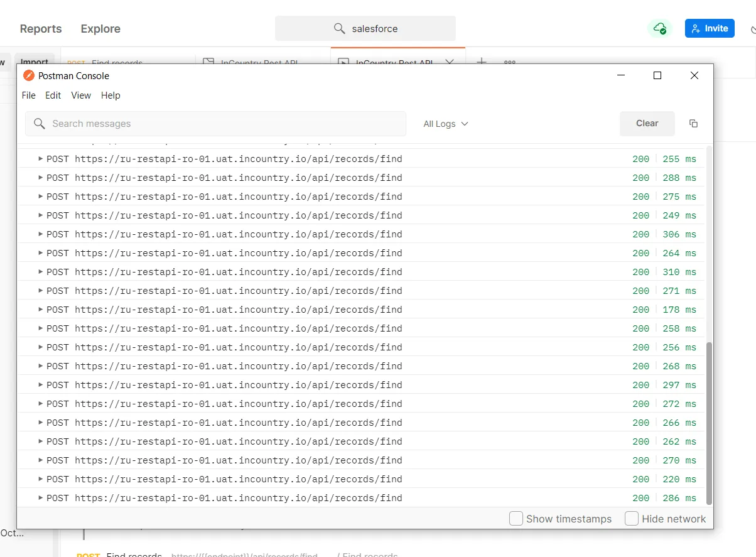
Task: Open a new request tab with the plus icon
Action: point(481,63)
